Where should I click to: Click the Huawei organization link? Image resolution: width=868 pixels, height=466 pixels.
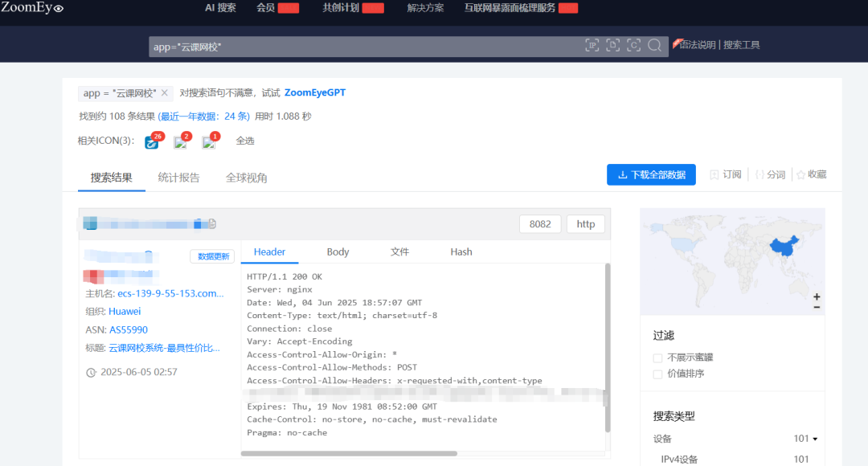click(125, 311)
